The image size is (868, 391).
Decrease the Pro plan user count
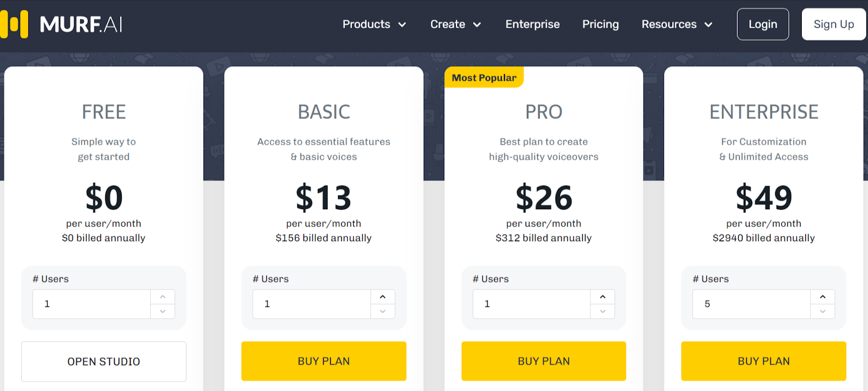[x=602, y=311]
